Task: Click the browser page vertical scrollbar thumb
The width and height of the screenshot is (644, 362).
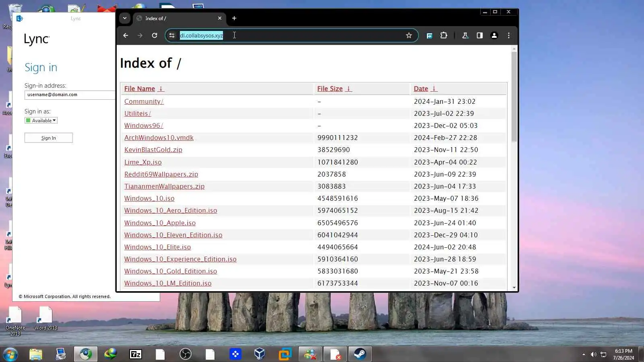Action: (514, 97)
